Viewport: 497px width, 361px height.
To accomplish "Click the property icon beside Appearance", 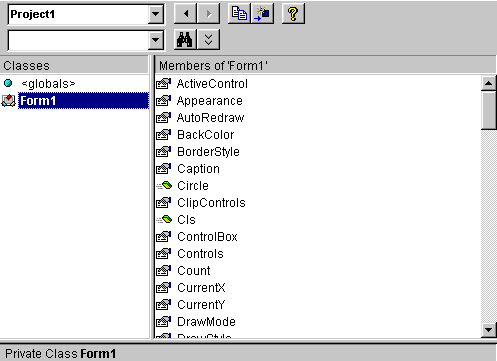I will (164, 100).
